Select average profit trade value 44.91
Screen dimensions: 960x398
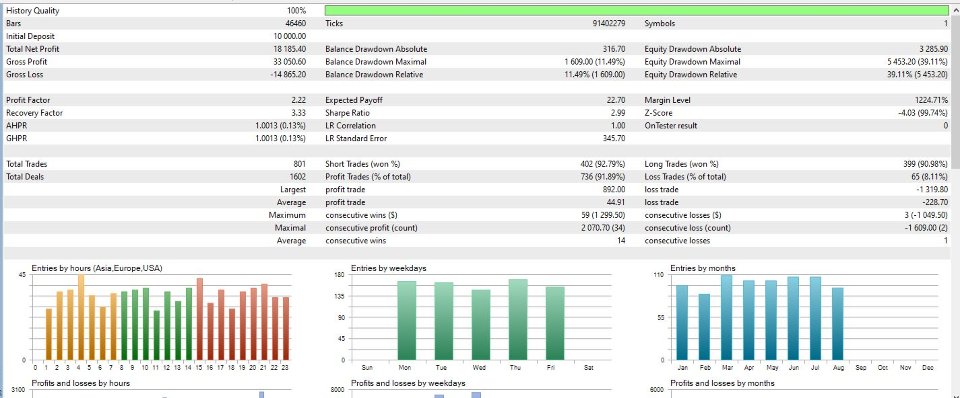pos(617,202)
